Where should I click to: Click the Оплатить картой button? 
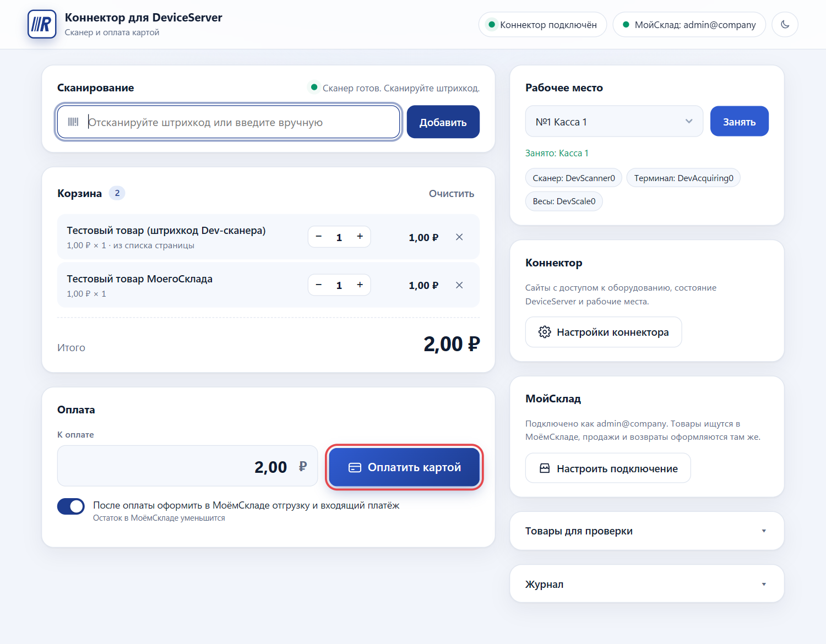[404, 467]
